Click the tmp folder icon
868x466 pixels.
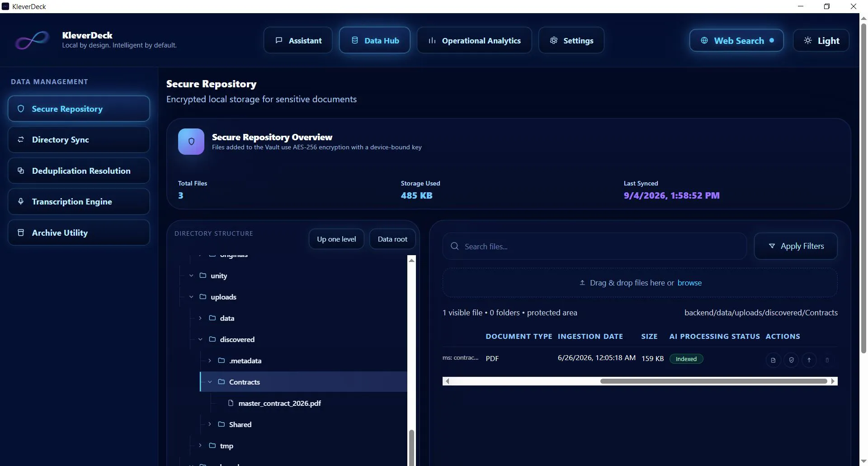212,446
